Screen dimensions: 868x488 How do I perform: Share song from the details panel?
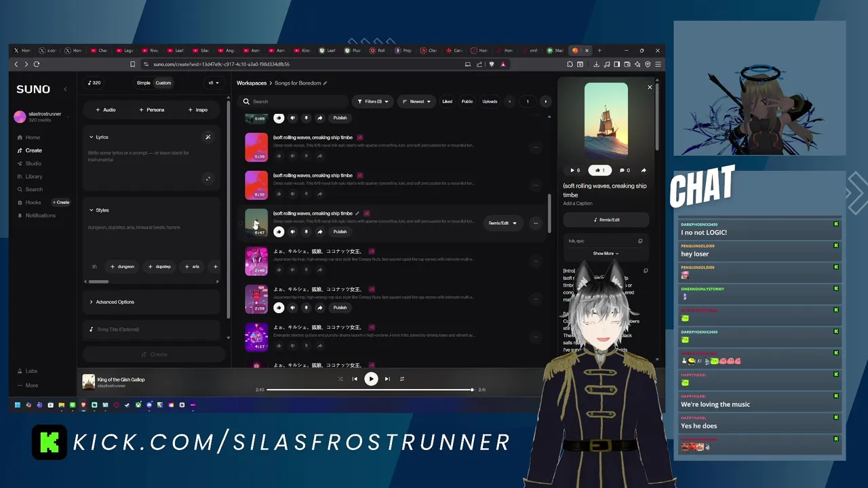point(643,170)
